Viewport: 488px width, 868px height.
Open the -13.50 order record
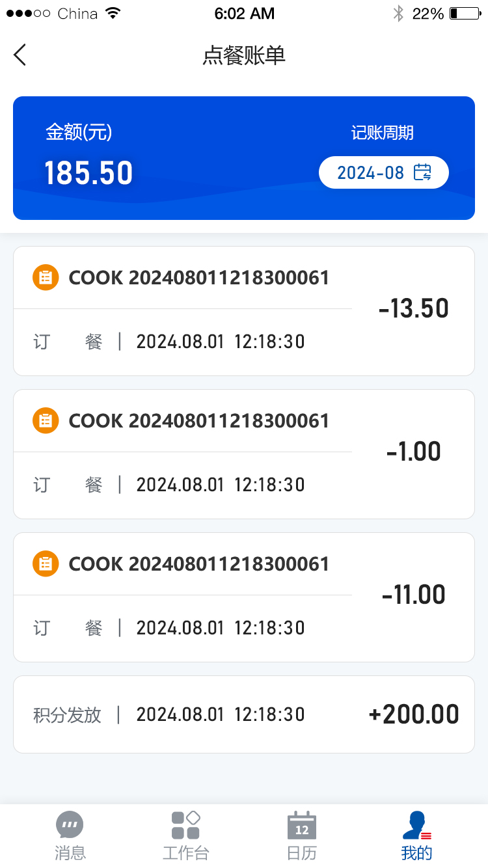(x=244, y=311)
